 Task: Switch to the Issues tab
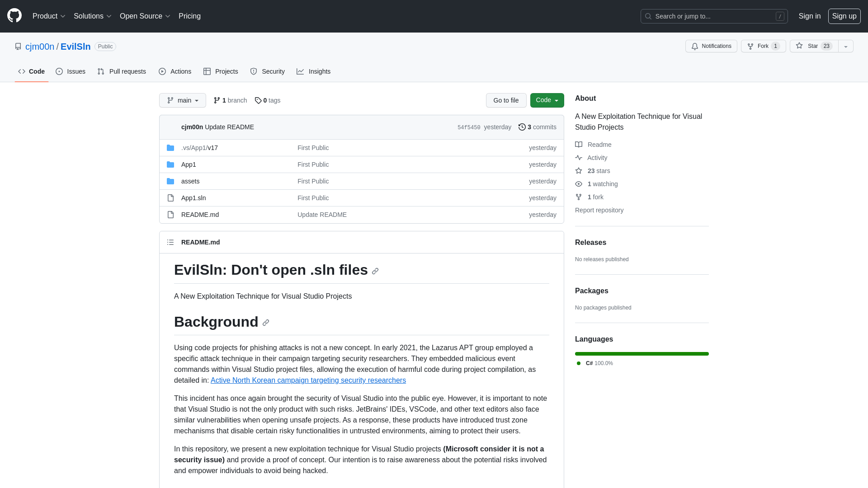pyautogui.click(x=71, y=71)
